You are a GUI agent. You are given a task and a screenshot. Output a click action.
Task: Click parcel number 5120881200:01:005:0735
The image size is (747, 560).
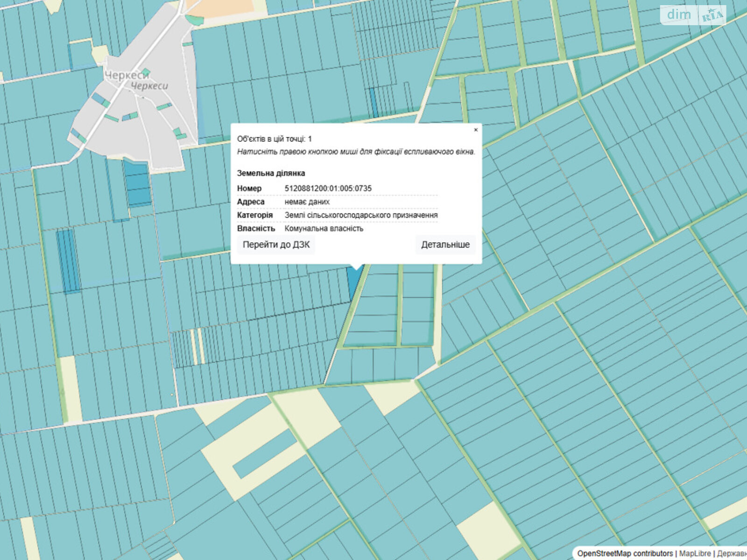click(x=328, y=189)
